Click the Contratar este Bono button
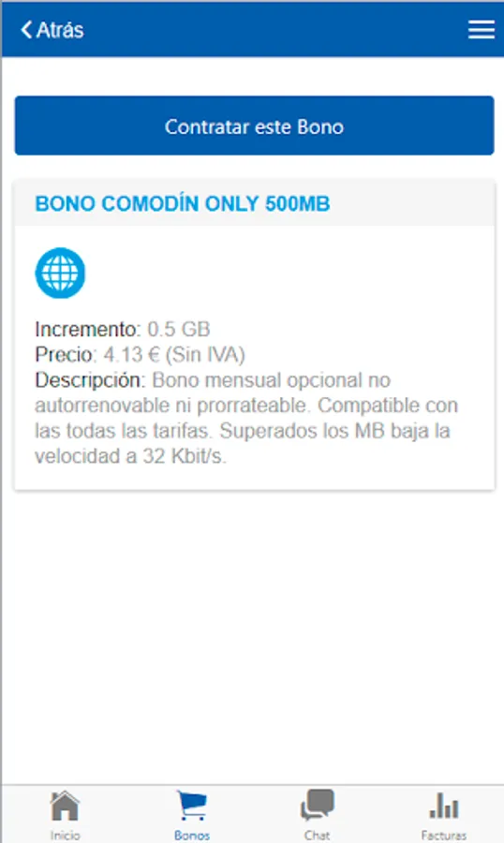Image resolution: width=504 pixels, height=843 pixels. click(255, 126)
